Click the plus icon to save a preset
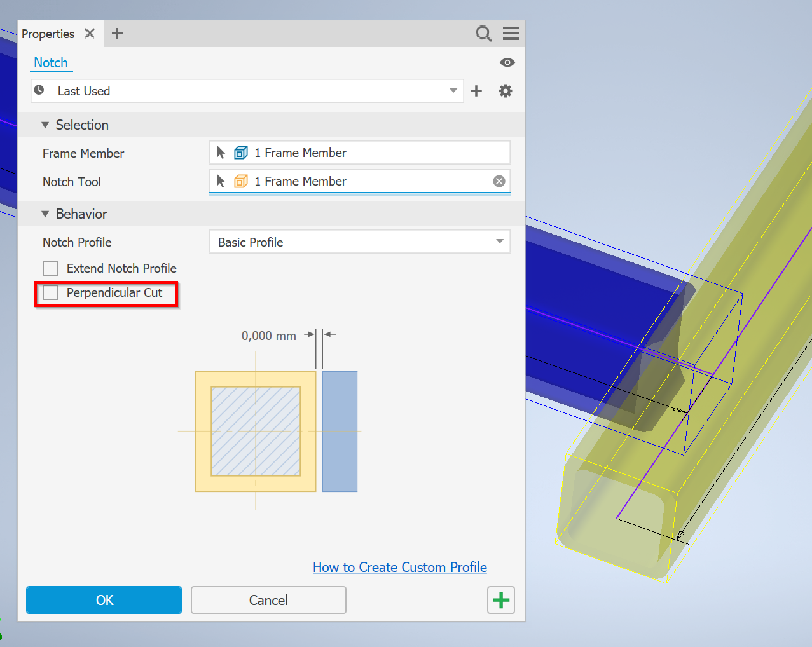This screenshot has height=647, width=812. [x=476, y=90]
